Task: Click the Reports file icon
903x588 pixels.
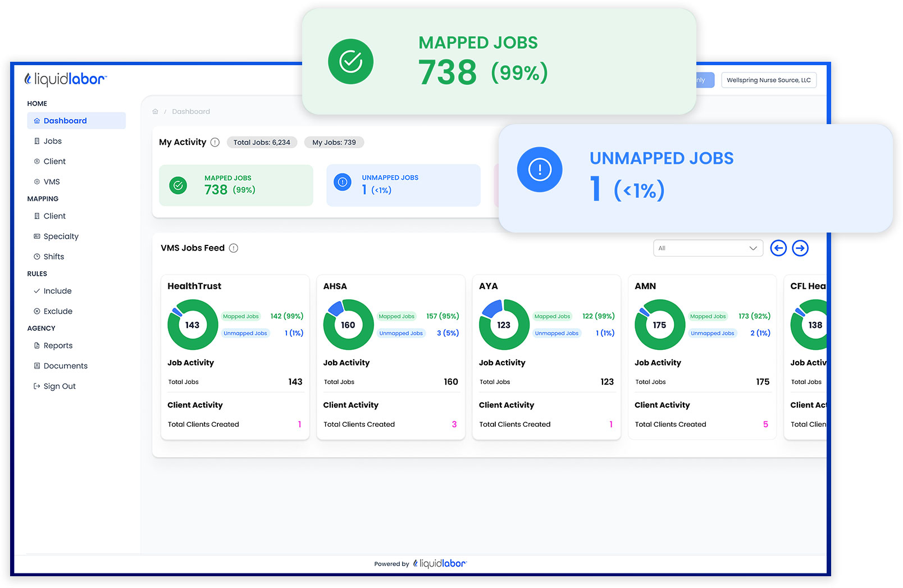Action: [x=37, y=345]
